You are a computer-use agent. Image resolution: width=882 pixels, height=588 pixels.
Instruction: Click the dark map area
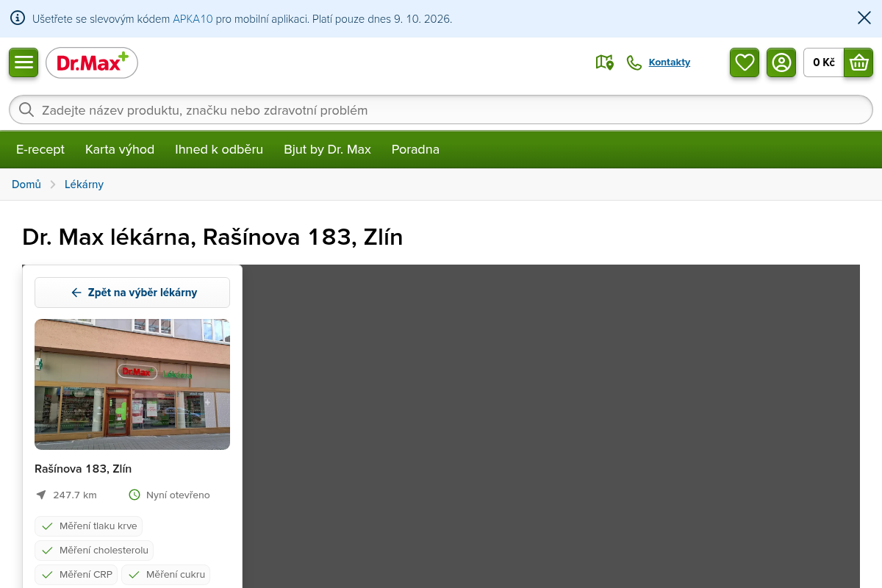pyautogui.click(x=551, y=426)
